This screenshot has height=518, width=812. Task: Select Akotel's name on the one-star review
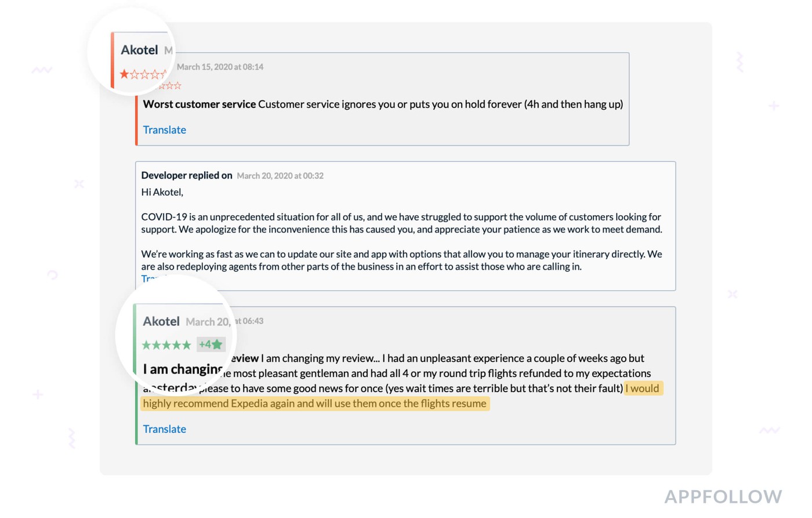coord(139,50)
